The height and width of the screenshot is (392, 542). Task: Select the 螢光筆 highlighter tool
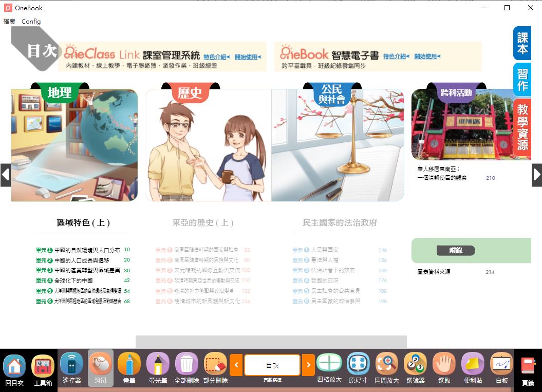click(158, 368)
